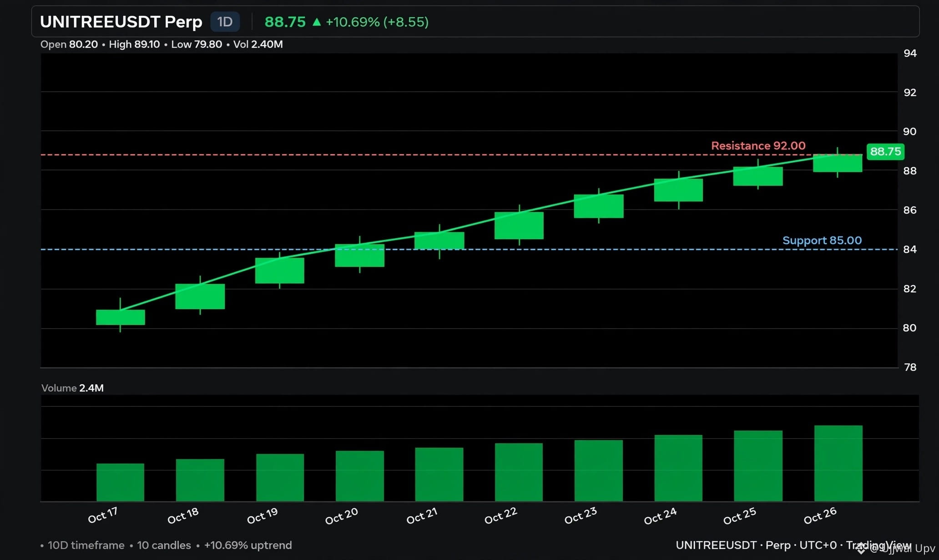Viewport: 939px width, 560px height.
Task: Select the Oct 21 candlestick
Action: point(439,240)
